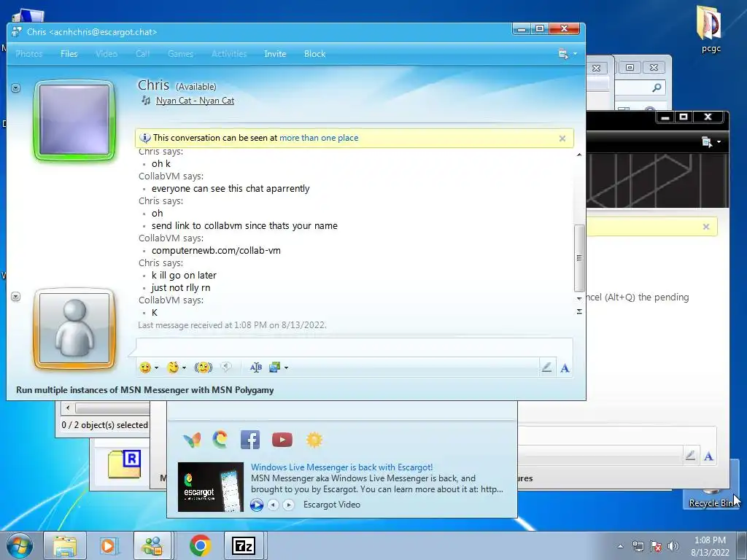
Task: Click the Photos toolbar item
Action: tap(29, 54)
